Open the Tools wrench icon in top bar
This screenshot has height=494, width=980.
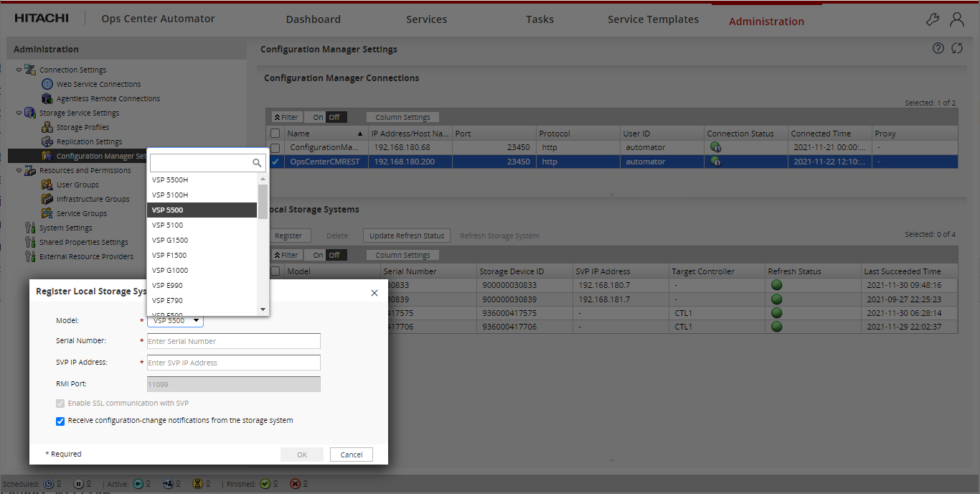point(932,19)
